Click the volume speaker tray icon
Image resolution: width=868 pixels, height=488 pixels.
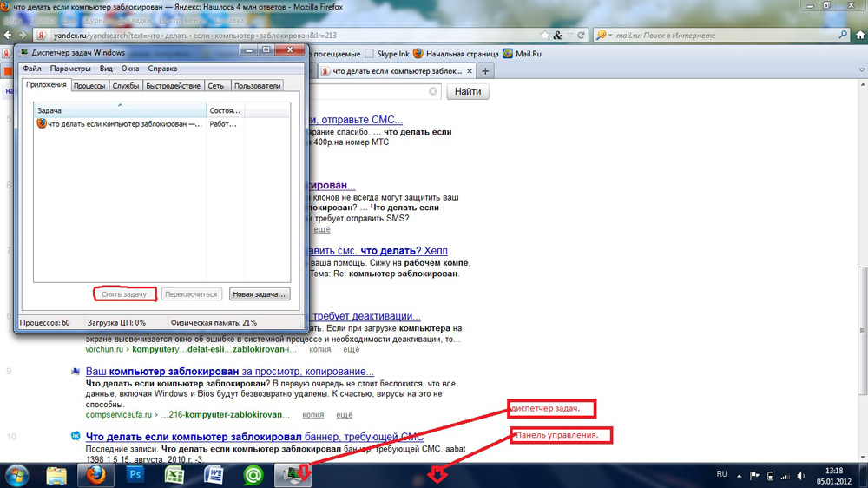coord(800,476)
